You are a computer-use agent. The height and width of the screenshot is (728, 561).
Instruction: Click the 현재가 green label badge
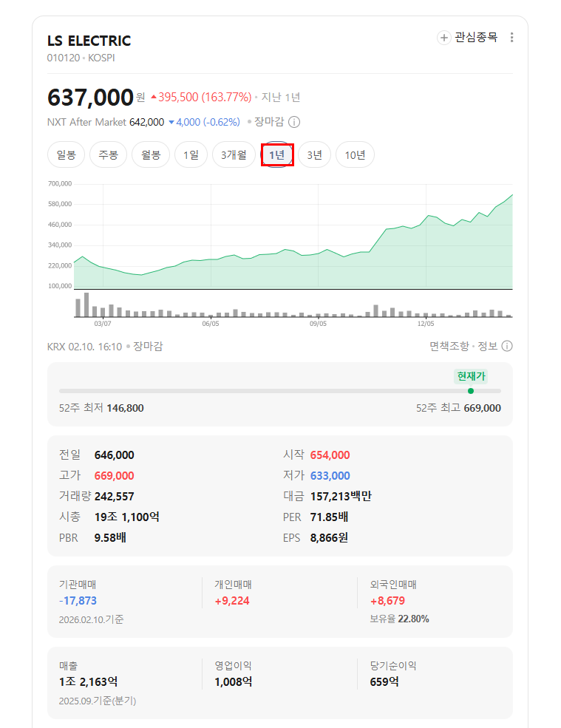coord(471,376)
